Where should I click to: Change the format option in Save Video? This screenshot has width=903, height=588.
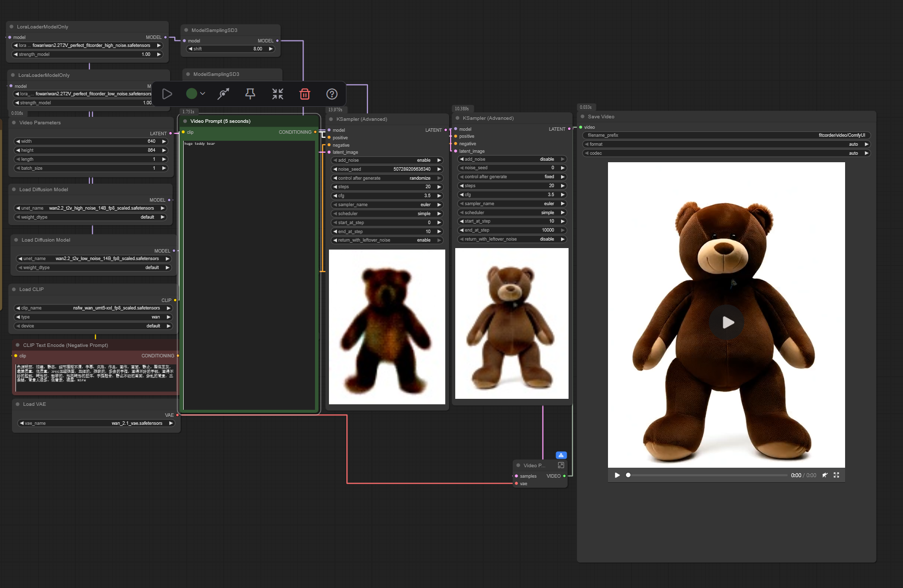(726, 144)
